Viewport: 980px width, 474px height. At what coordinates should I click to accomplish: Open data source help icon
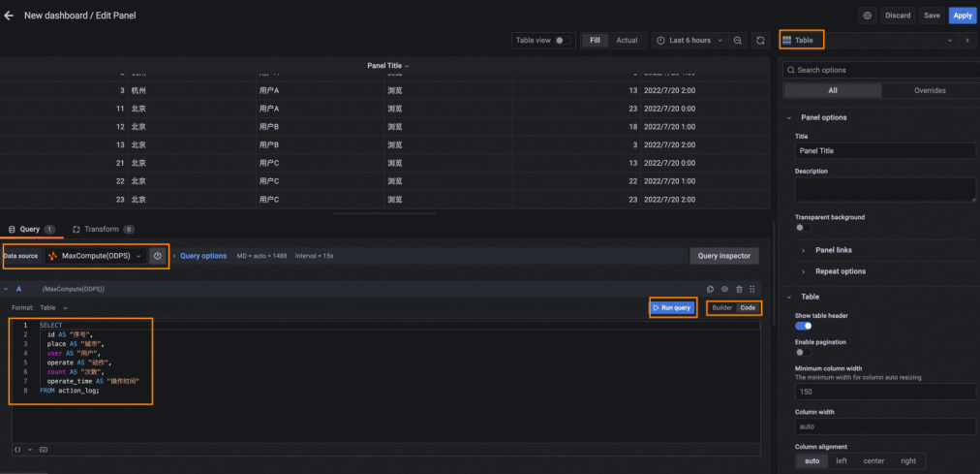(x=158, y=256)
